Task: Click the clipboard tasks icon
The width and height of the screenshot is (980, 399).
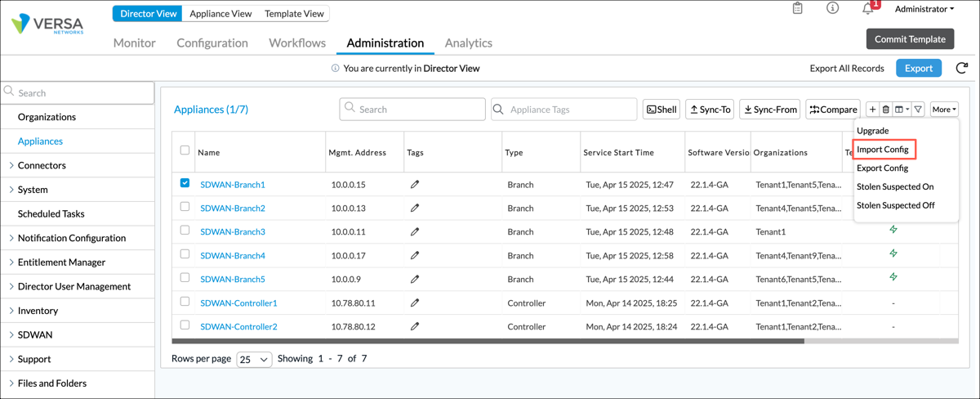Action: 798,9
